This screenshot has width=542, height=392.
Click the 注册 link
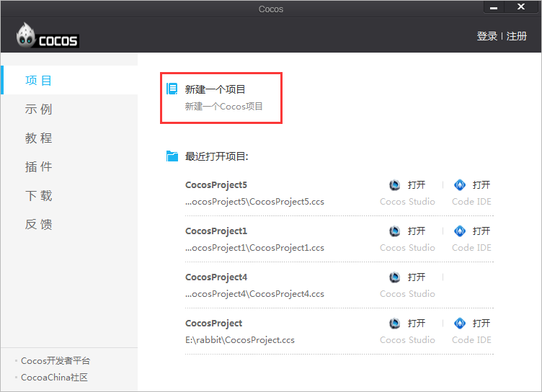tap(517, 36)
